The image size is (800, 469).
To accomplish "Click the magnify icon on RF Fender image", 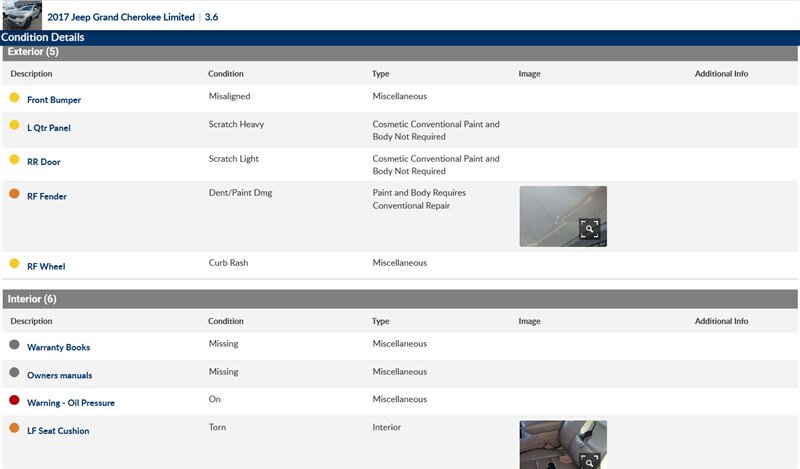I will coord(590,229).
